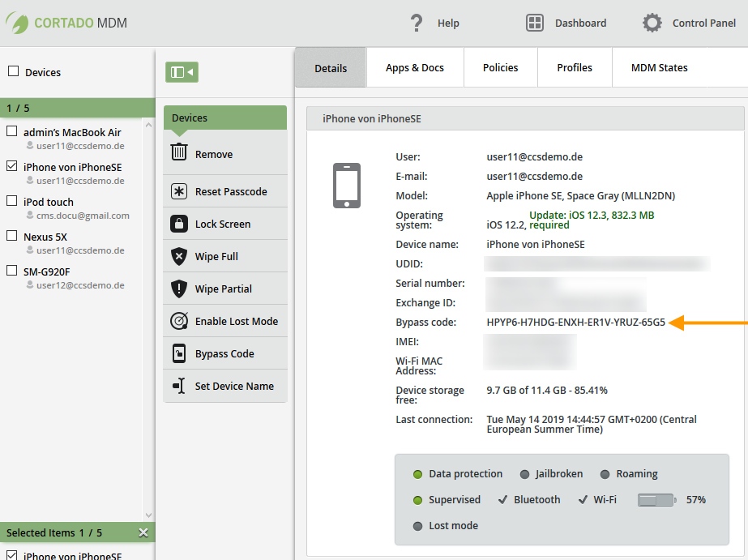
Task: Dismiss the Selected Items bar
Action: pos(143,532)
